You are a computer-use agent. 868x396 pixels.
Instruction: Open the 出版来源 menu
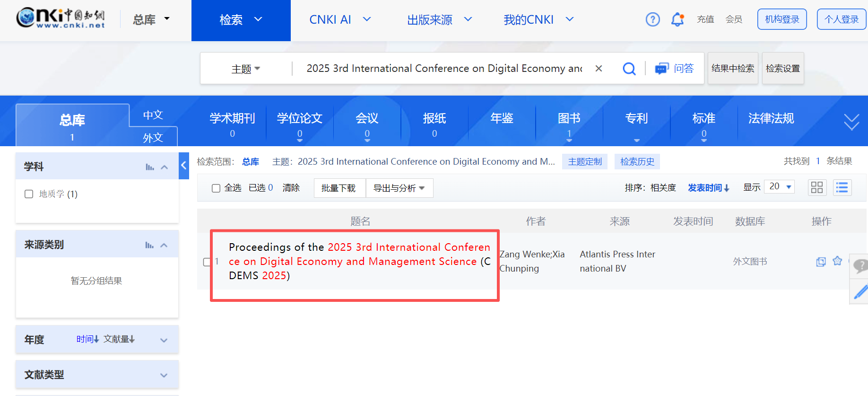point(440,20)
